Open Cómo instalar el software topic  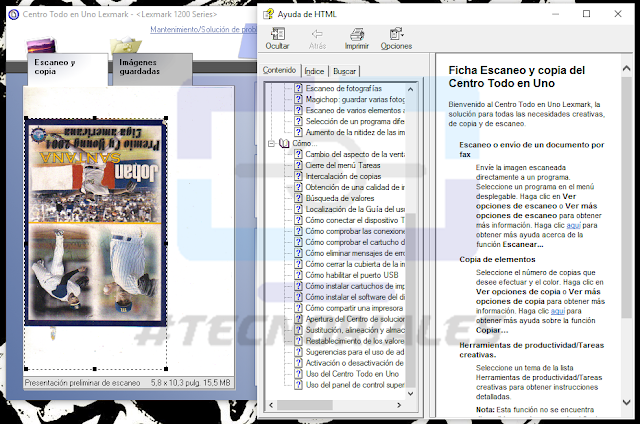point(355,297)
